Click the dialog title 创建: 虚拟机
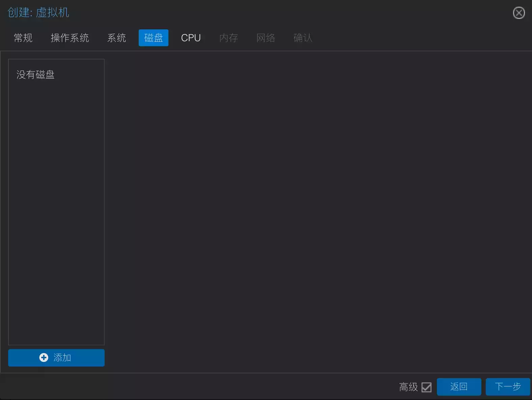This screenshot has height=400, width=532. [38, 12]
